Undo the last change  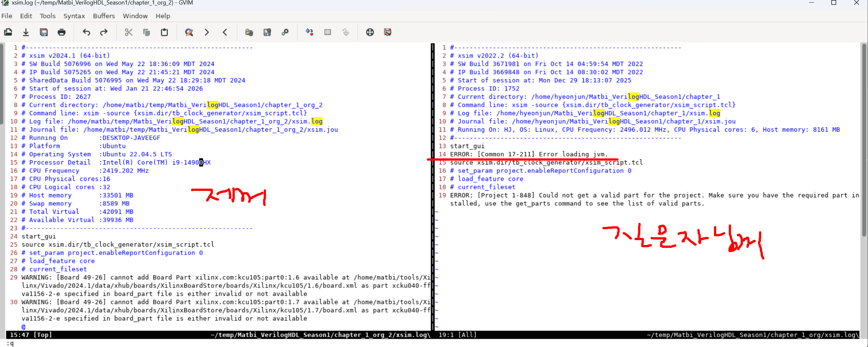tap(86, 32)
